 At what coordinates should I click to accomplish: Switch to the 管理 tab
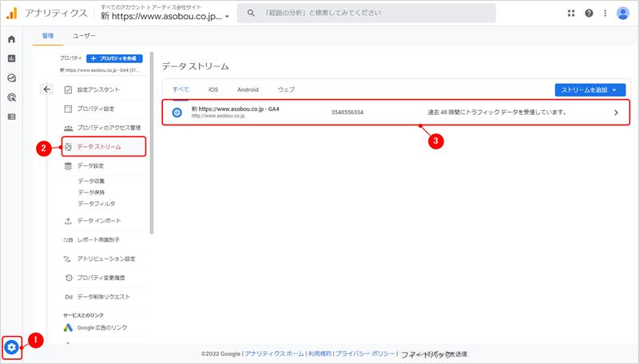(x=48, y=36)
